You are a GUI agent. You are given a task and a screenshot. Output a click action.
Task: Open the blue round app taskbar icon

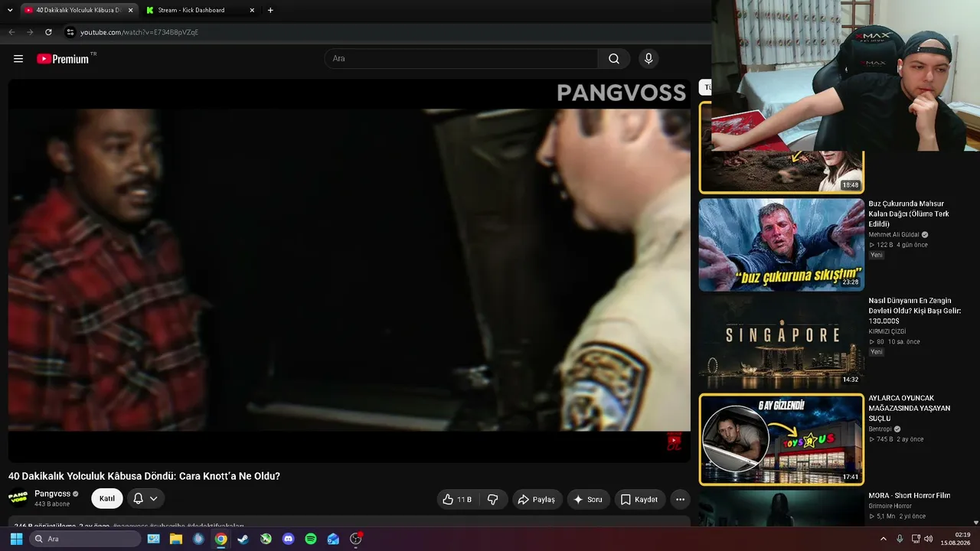click(198, 539)
